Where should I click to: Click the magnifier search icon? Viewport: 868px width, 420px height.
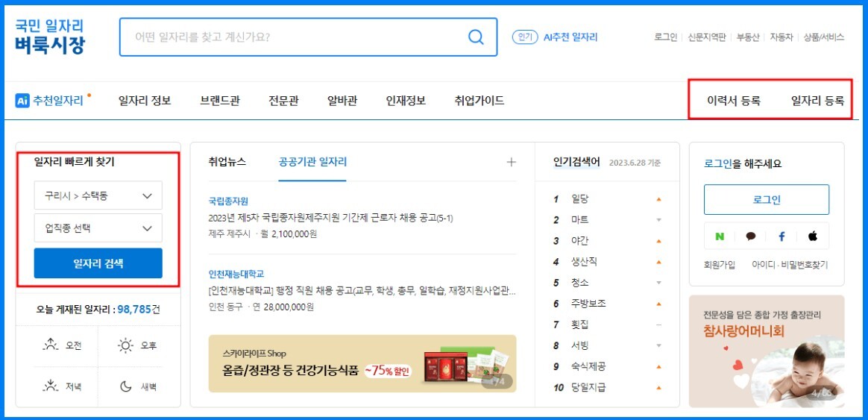476,37
